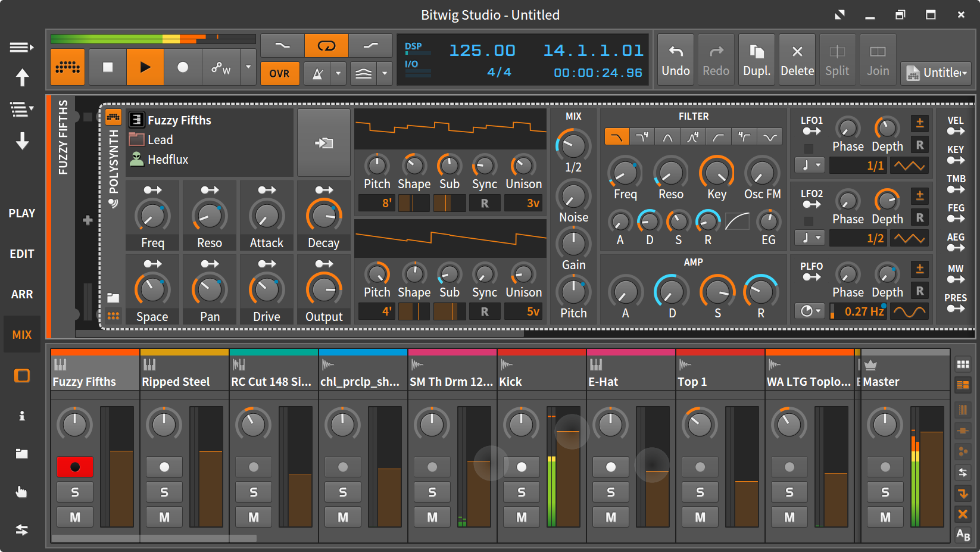Open the controller hand icon

pos(22,492)
